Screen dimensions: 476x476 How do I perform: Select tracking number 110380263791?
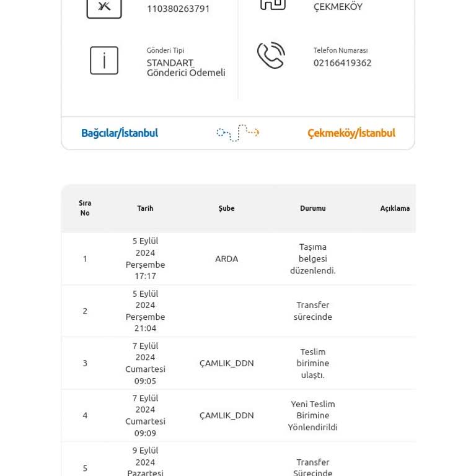(178, 9)
